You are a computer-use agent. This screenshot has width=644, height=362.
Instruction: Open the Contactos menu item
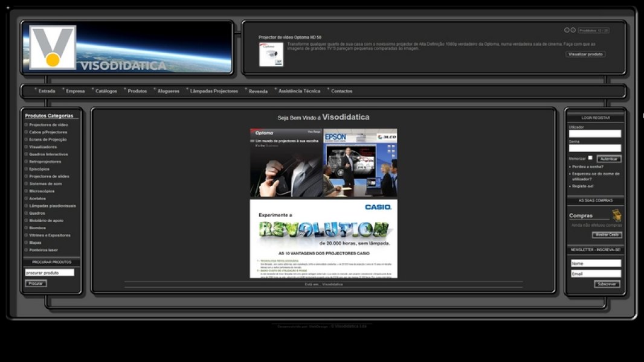[342, 91]
